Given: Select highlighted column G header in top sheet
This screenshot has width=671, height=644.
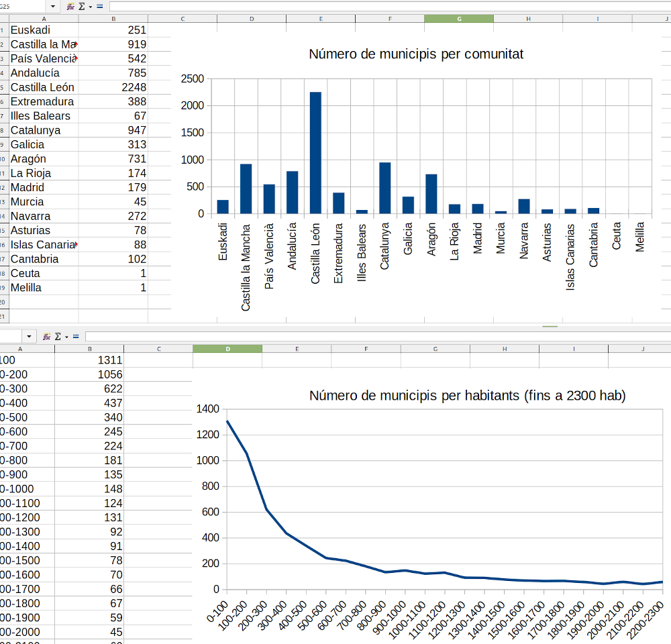Looking at the screenshot, I should (459, 19).
